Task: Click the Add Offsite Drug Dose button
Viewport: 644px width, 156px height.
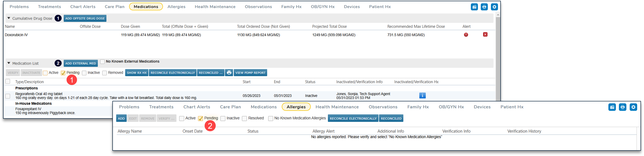Action: [85, 18]
